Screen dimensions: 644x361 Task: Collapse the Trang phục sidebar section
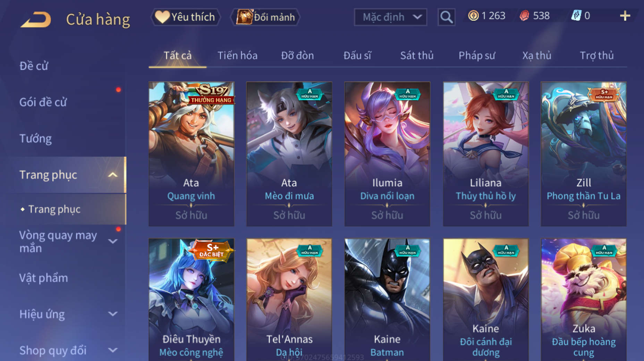tap(113, 175)
